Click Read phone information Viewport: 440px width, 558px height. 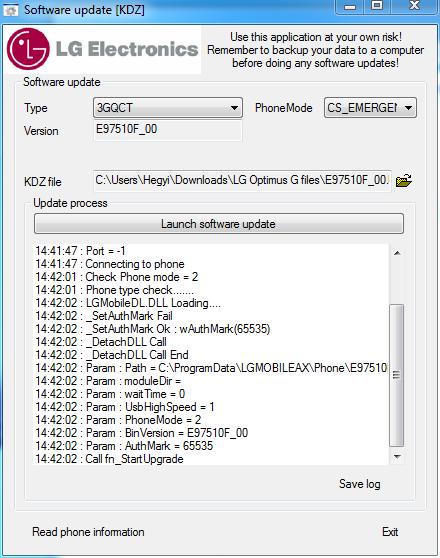[x=88, y=532]
